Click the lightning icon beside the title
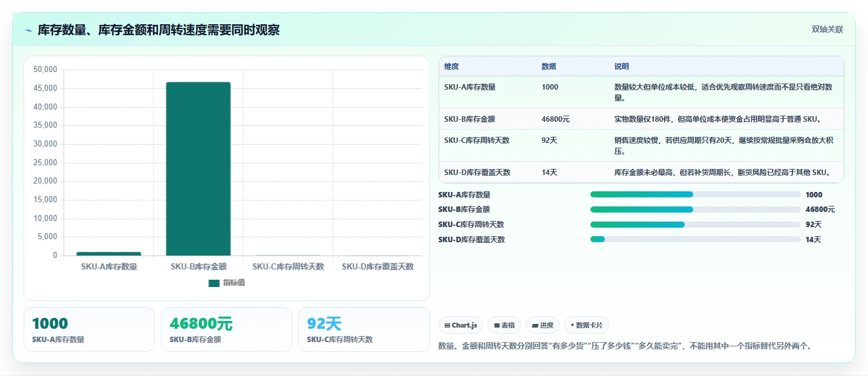 tap(29, 30)
